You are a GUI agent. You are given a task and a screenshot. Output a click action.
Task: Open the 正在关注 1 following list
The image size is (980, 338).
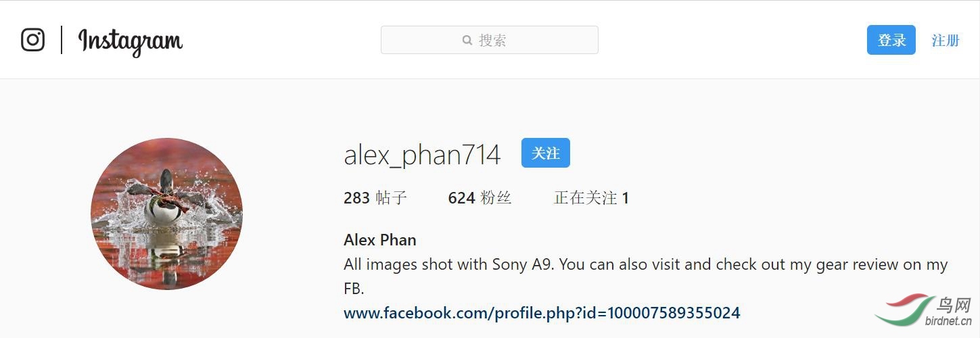coord(591,198)
